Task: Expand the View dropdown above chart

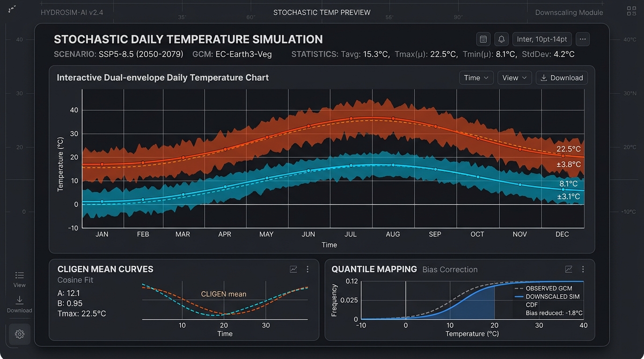Action: [x=514, y=78]
